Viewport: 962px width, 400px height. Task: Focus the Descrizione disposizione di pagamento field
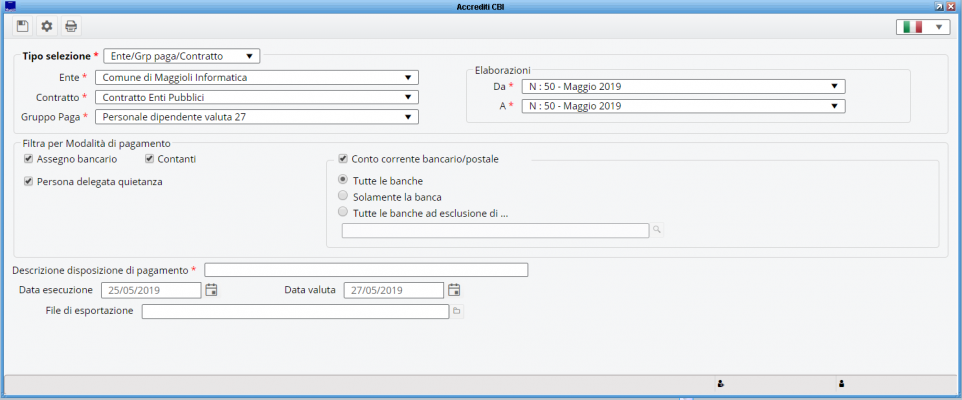click(x=366, y=270)
